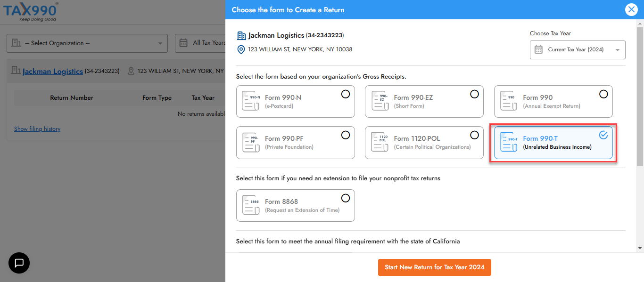Click location pin icon in the background organization row
Image resolution: width=644 pixels, height=282 pixels.
click(x=131, y=71)
